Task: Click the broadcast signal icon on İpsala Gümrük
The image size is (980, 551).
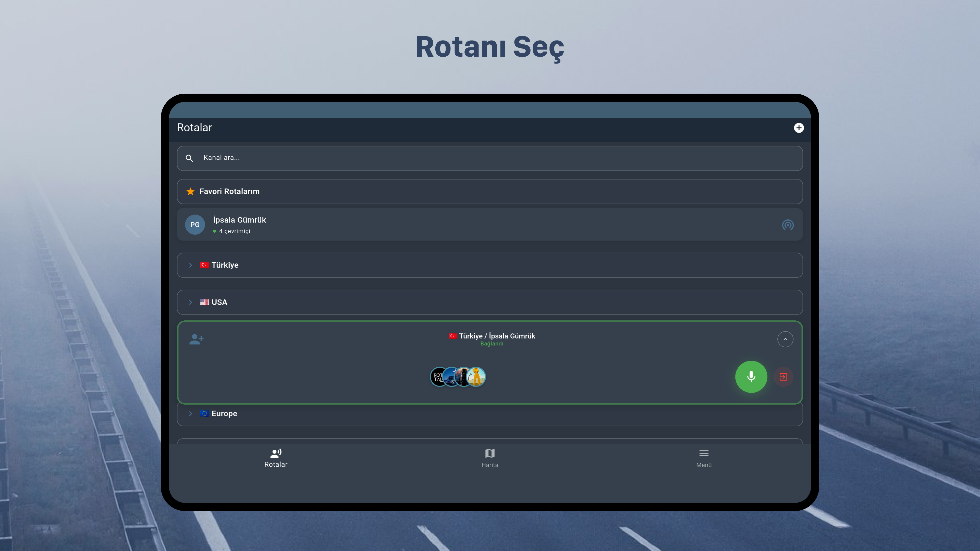Action: pyautogui.click(x=788, y=225)
